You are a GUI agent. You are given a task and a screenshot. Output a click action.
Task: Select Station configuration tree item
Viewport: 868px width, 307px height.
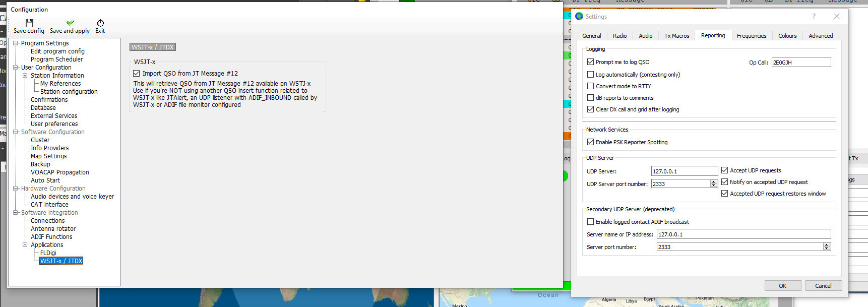click(x=69, y=92)
